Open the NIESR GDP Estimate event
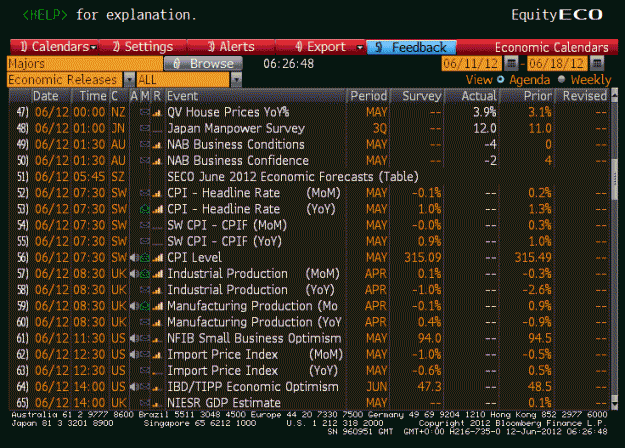 coord(224,403)
